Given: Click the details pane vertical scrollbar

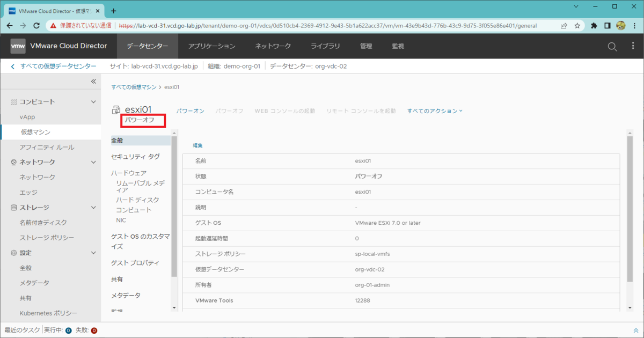Looking at the screenshot, I should 630,209.
